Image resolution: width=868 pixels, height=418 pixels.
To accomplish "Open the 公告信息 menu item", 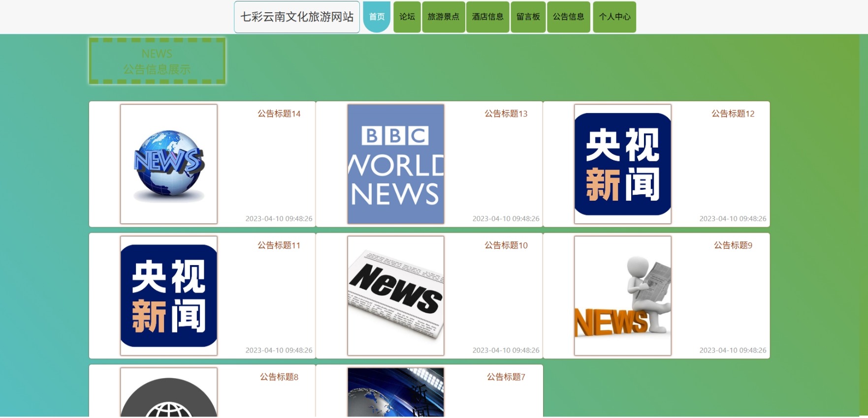I will [569, 17].
